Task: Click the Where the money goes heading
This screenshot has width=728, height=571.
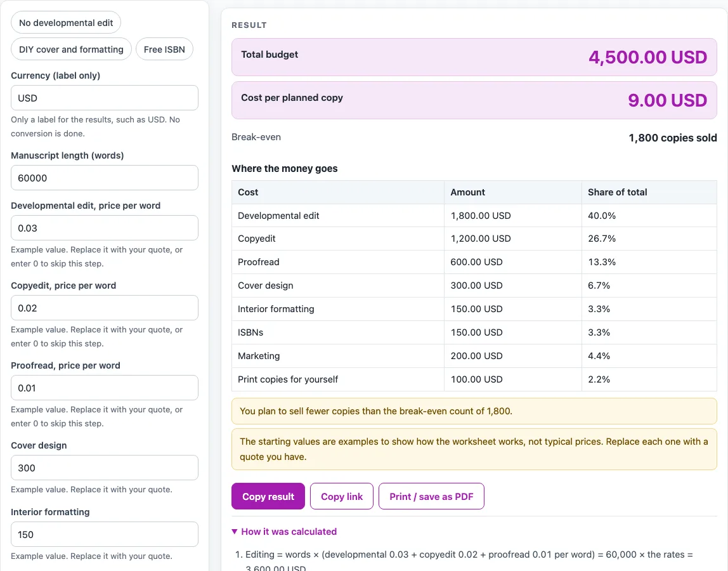Action: point(285,169)
